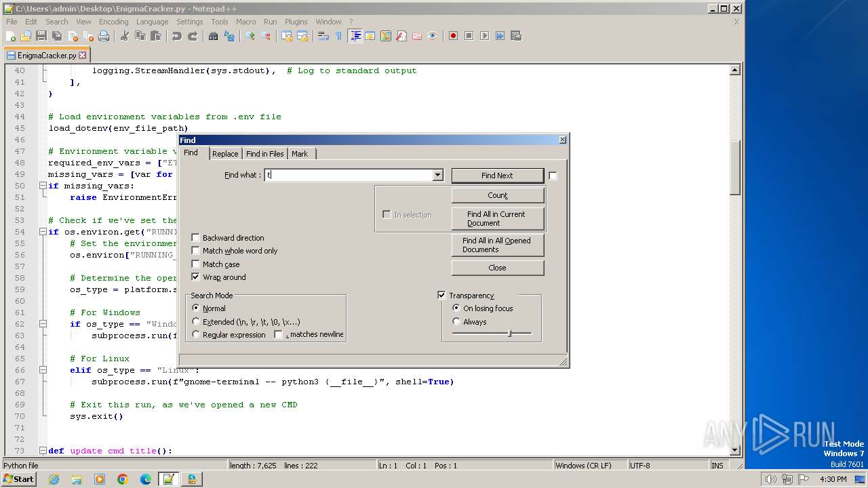Undo last action with toolbar icon
Screen dimensions: 868x488
[177, 36]
